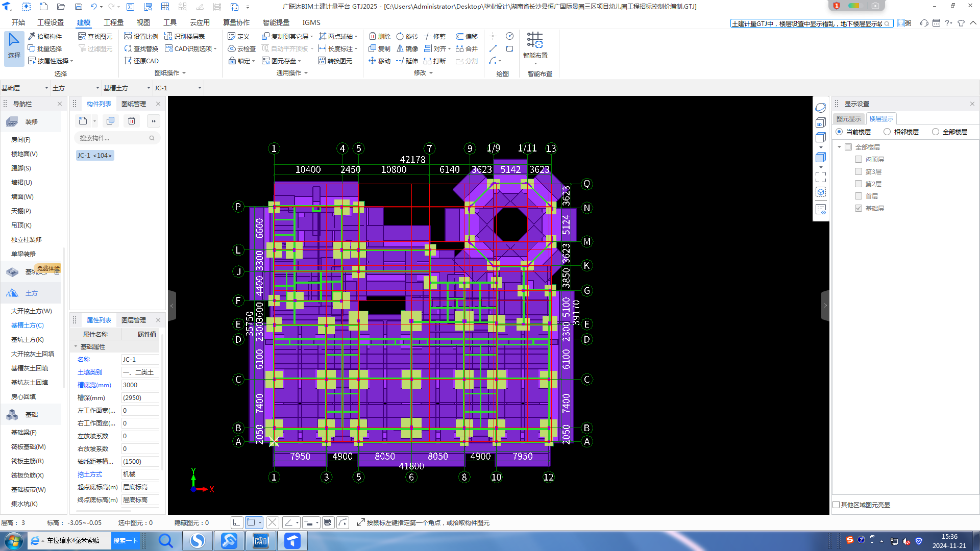Click the 打断 tool
The width and height of the screenshot is (980, 551).
coord(435,61)
